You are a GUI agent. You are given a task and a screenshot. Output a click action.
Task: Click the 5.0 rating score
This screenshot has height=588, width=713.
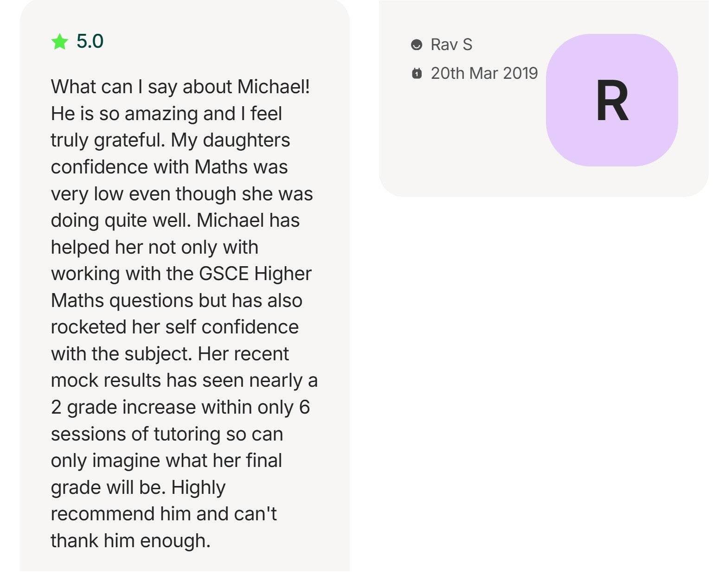pos(90,42)
